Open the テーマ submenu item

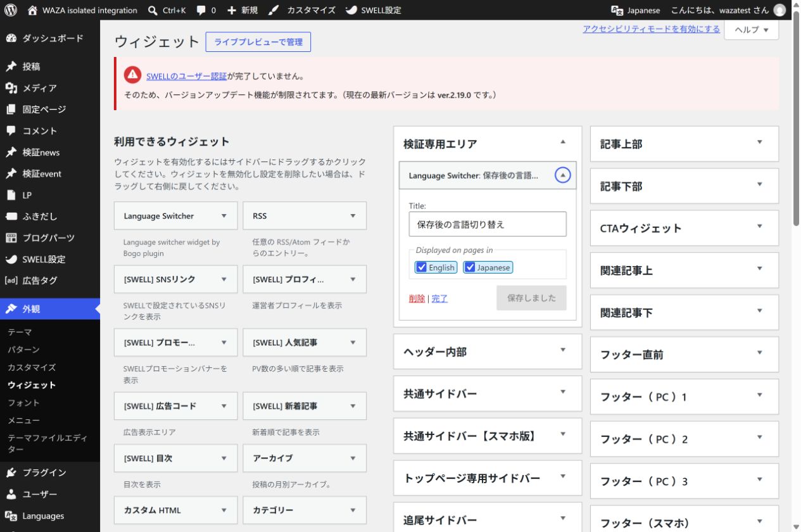(x=20, y=332)
